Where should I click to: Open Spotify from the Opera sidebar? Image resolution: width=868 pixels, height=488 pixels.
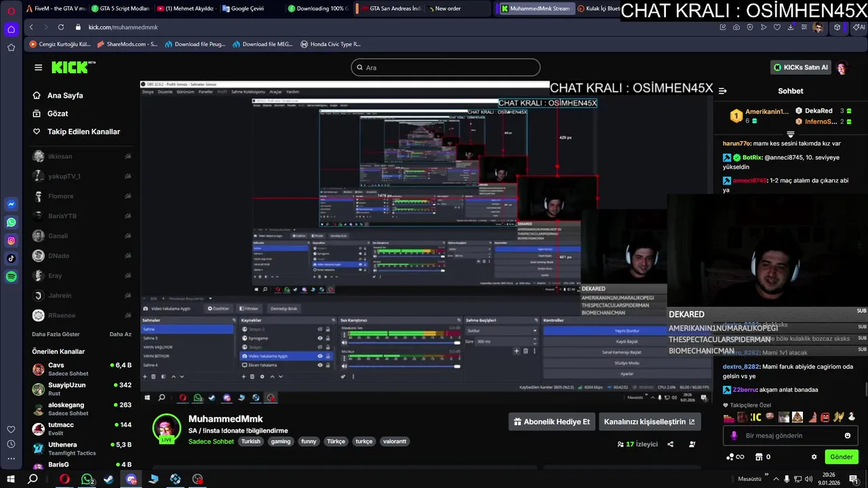11,277
